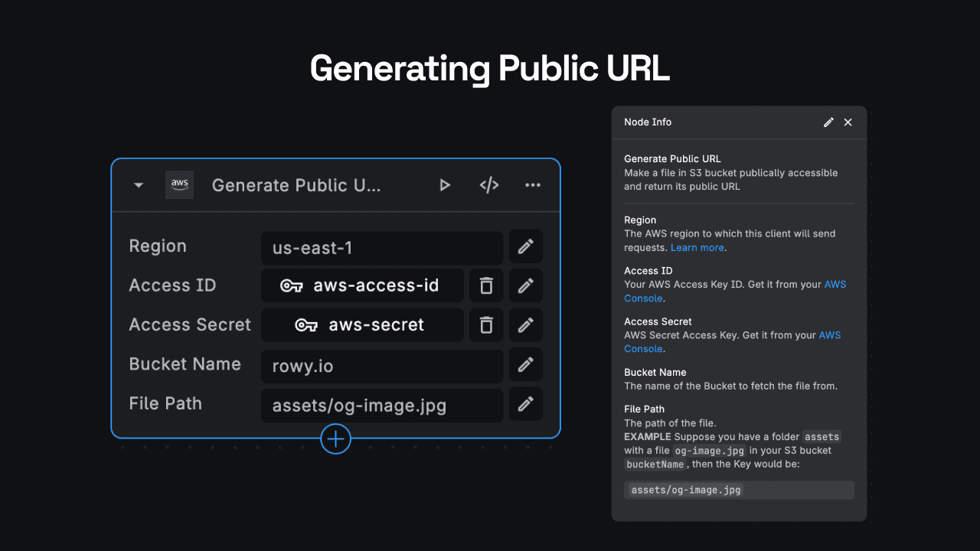
Task: Click the AWS logo on the node
Action: point(180,185)
